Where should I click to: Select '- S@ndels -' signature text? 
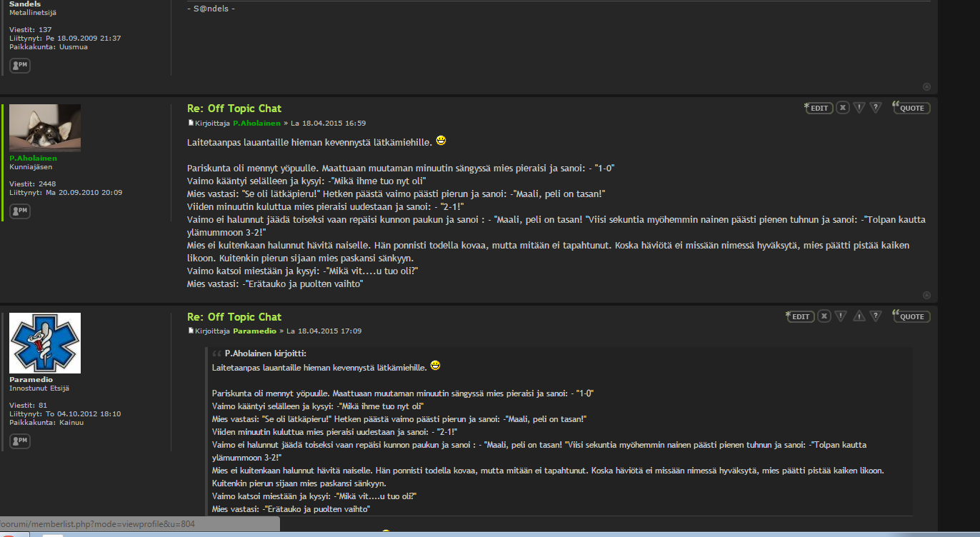click(x=211, y=9)
